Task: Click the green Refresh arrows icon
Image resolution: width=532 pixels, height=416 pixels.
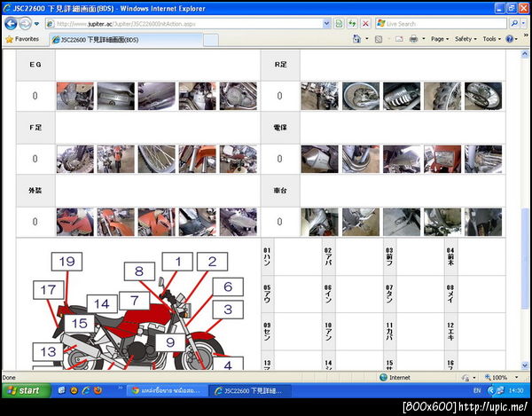Action: pos(353,24)
